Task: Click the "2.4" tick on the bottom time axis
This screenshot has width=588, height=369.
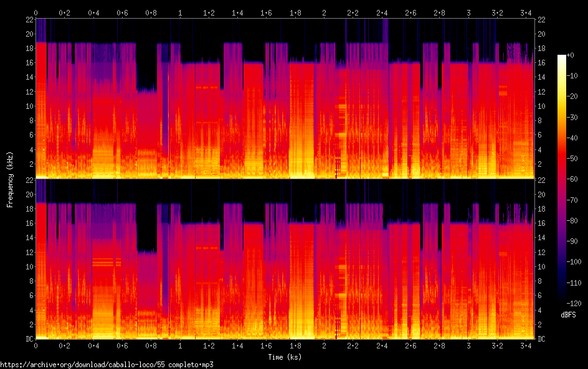Action: (382, 346)
